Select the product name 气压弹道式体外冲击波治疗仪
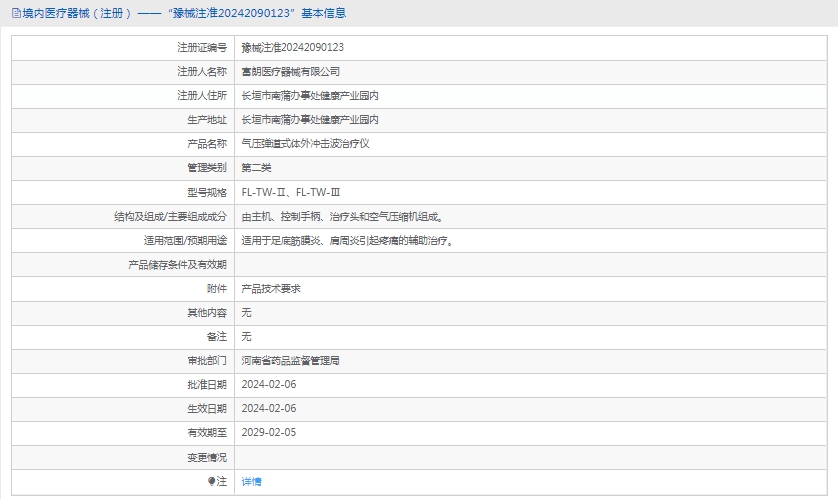The image size is (838, 499). point(306,143)
